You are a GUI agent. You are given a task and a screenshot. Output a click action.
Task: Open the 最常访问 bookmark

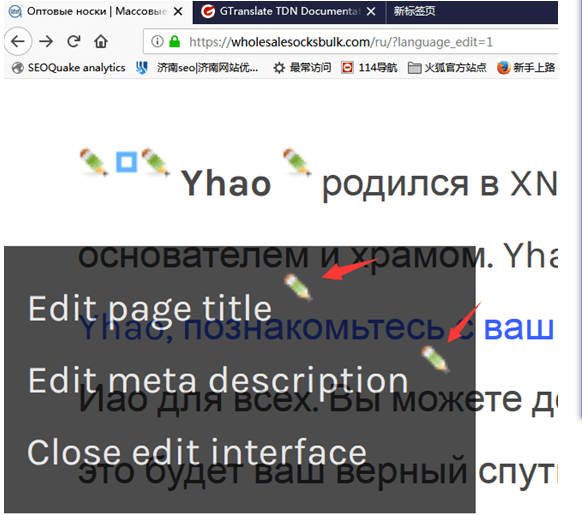[x=302, y=68]
